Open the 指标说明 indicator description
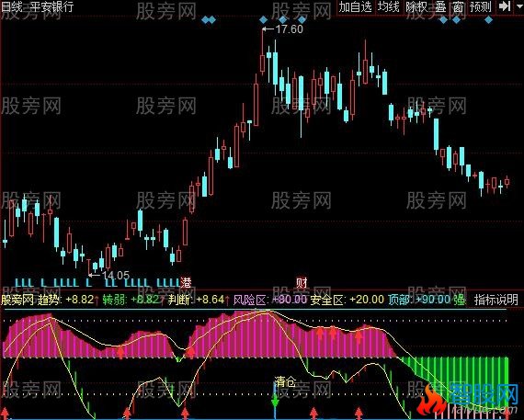This screenshot has width=524, height=420. [496, 300]
